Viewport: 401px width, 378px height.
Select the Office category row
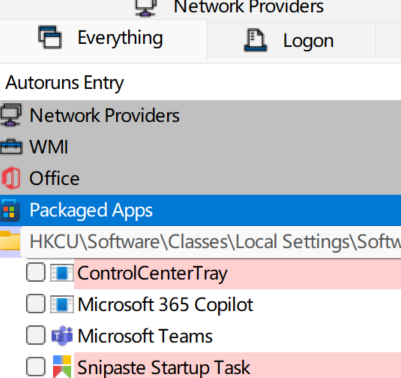pos(200,178)
